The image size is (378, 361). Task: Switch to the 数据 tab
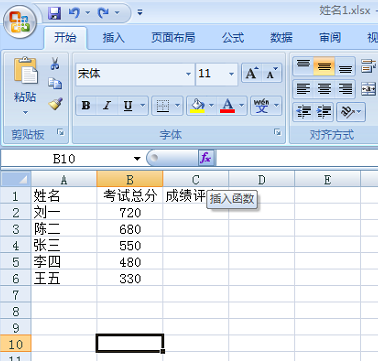[281, 38]
